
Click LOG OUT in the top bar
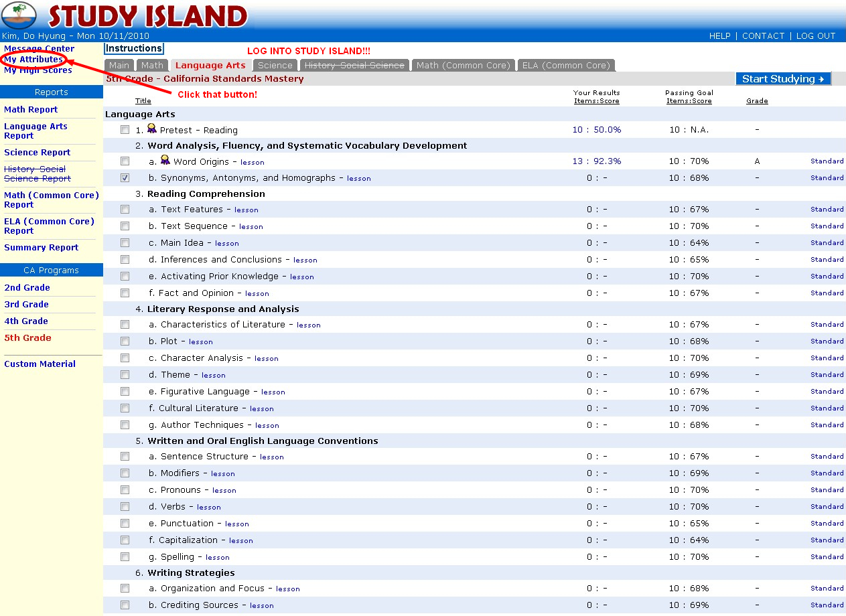816,35
